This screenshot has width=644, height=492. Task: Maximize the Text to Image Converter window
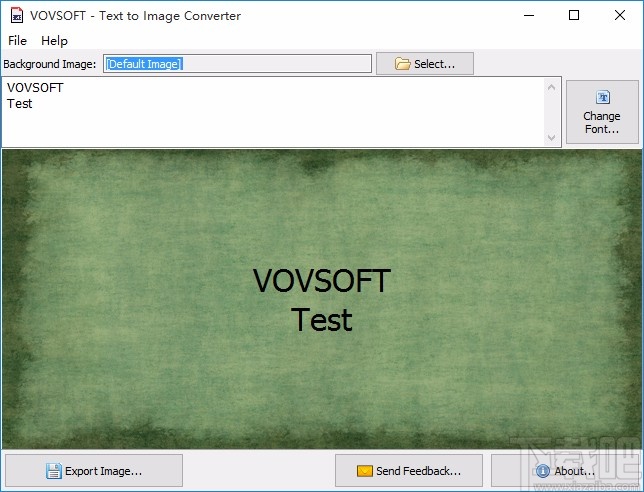click(x=574, y=16)
